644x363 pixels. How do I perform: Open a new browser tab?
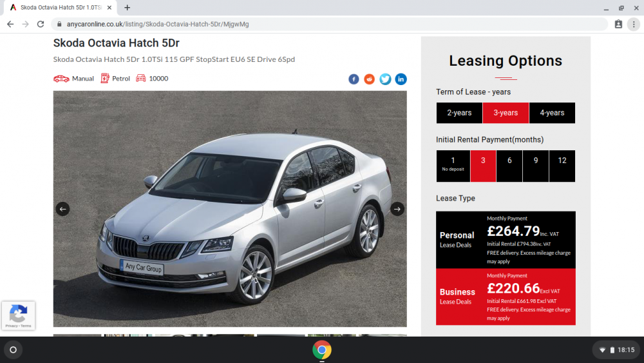click(128, 7)
